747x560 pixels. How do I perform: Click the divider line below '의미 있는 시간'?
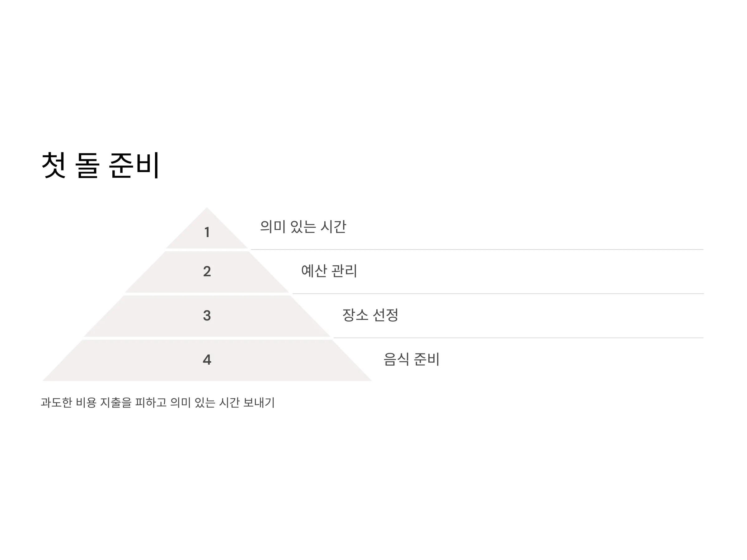pyautogui.click(x=477, y=250)
